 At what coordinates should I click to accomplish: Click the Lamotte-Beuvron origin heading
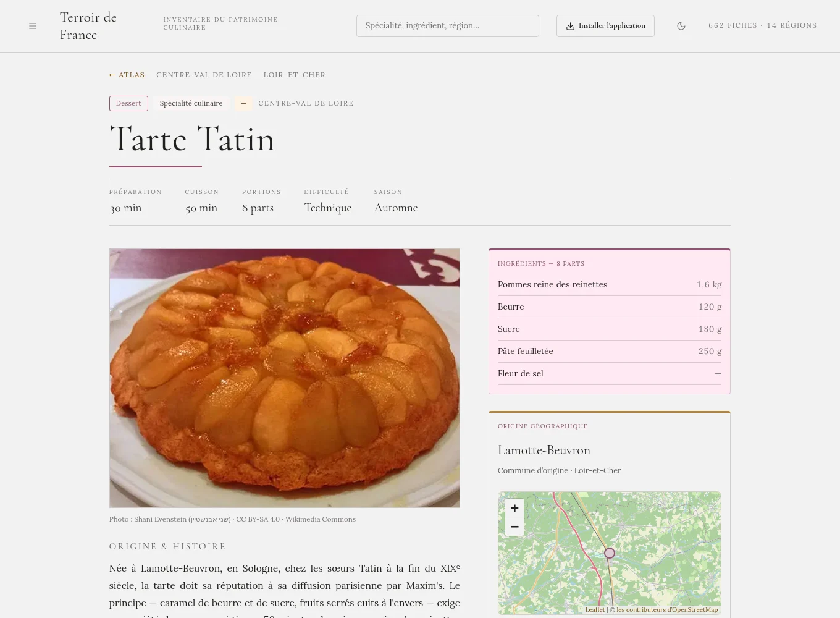click(544, 451)
